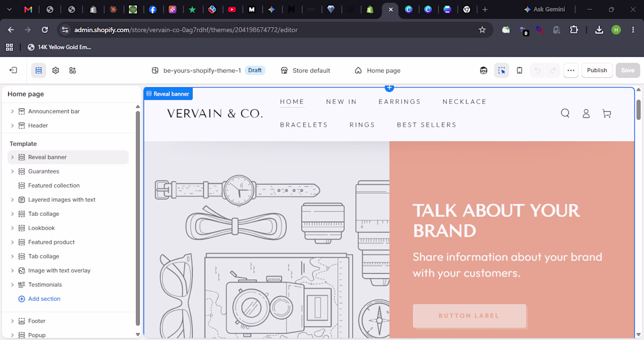Click the search icon in store header
This screenshot has height=340, width=644.
coord(565,113)
